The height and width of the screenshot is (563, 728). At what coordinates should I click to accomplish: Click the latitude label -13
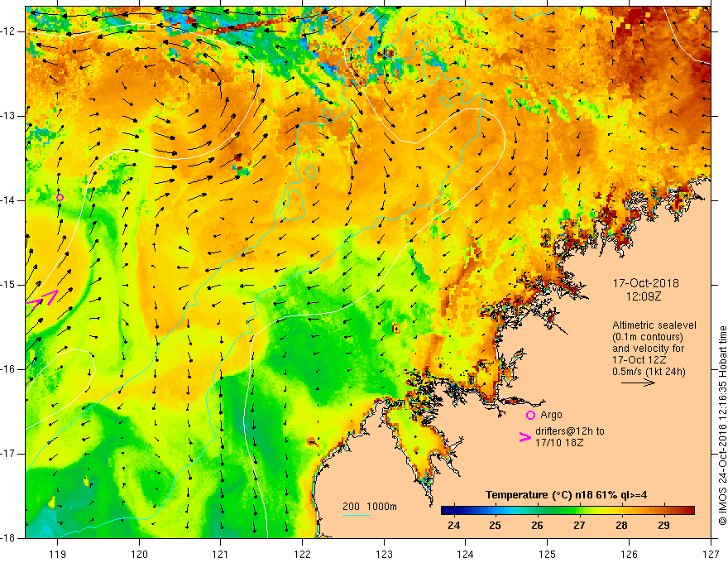[x=8, y=116]
